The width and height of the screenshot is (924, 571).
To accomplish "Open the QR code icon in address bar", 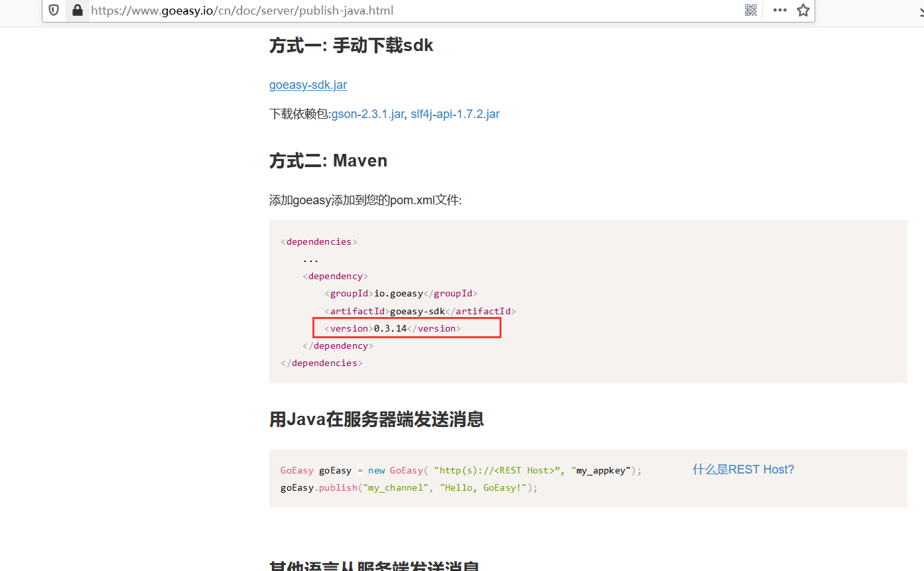I will [751, 10].
